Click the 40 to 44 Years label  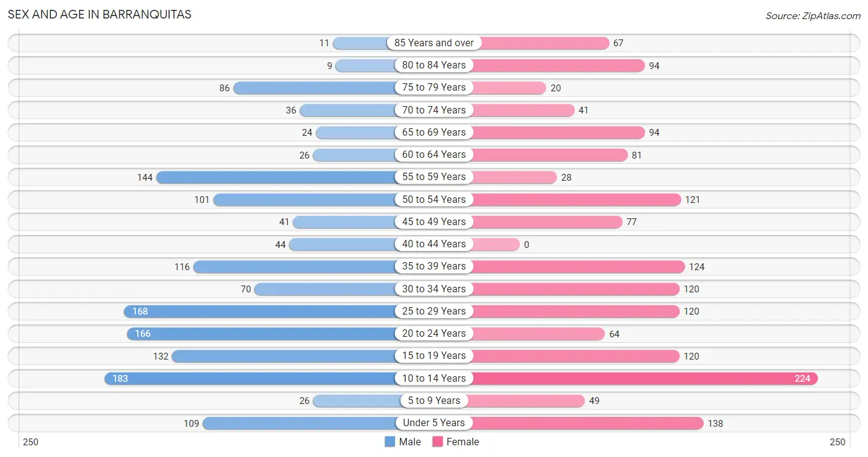pos(434,244)
